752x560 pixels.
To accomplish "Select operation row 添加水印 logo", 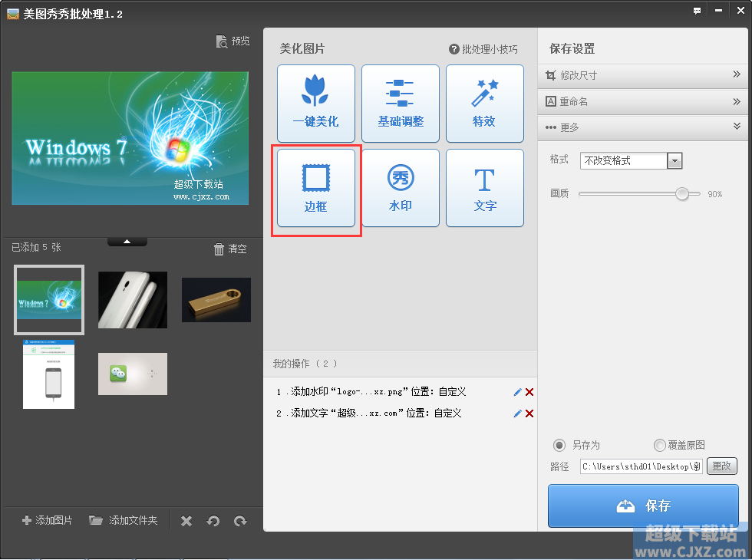I will coord(371,392).
